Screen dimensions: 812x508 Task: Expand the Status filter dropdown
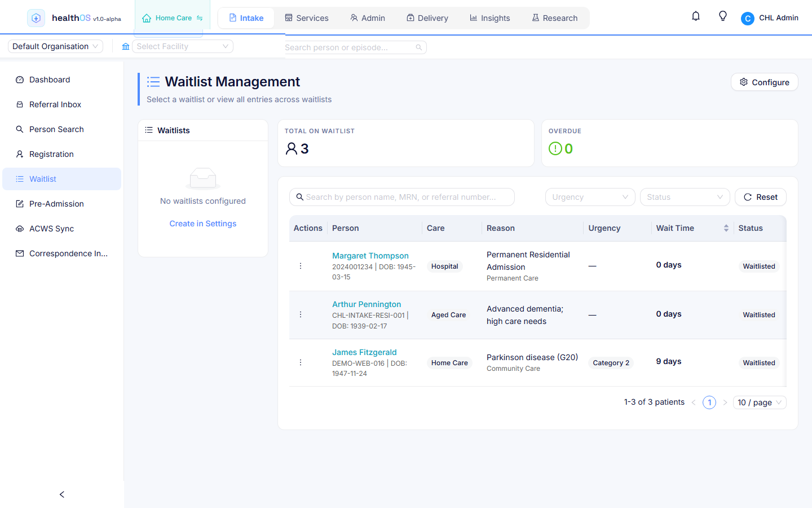tap(685, 197)
